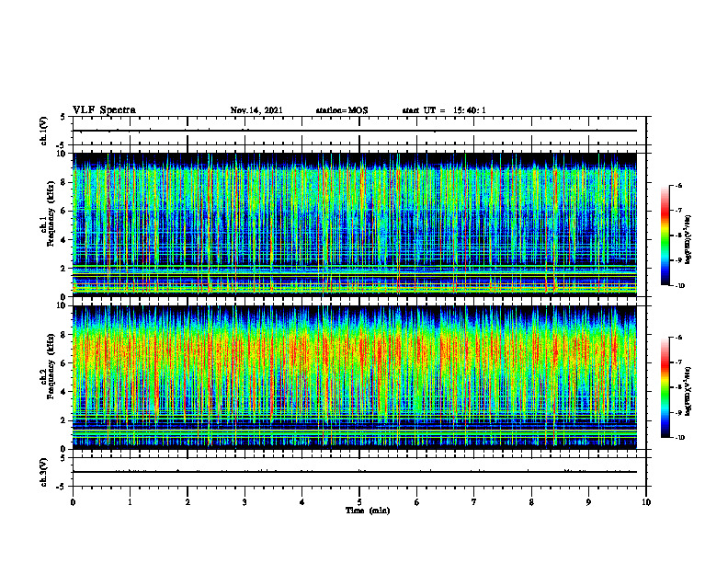Select the date text "Nov.14, 2021"
The width and height of the screenshot is (728, 563).
[x=256, y=110]
